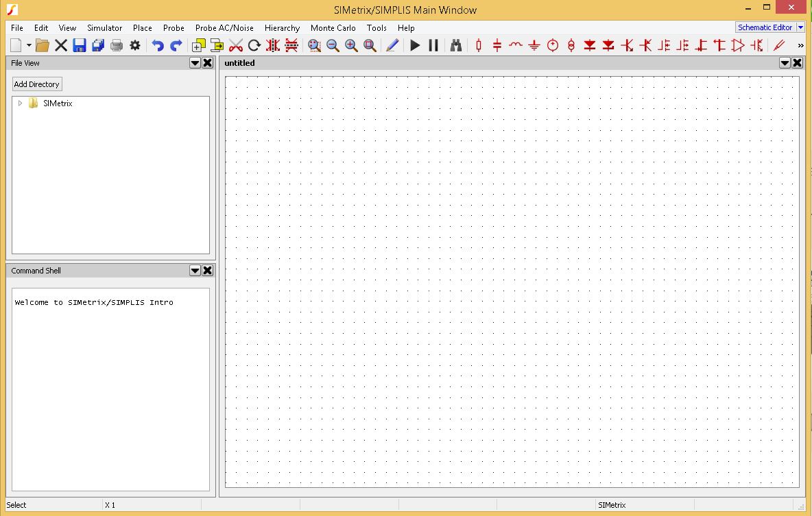Click the black X close-schematic toolbar icon
This screenshot has height=516, width=812.
(61, 45)
